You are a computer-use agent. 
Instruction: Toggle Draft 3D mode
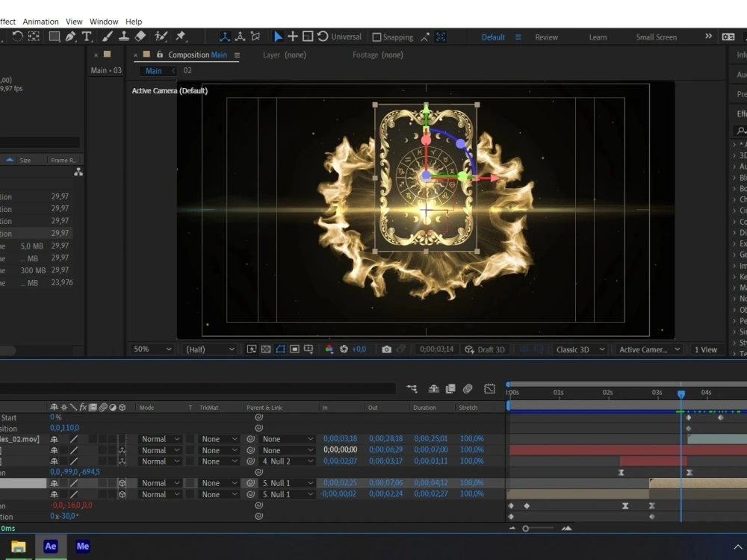(x=485, y=349)
